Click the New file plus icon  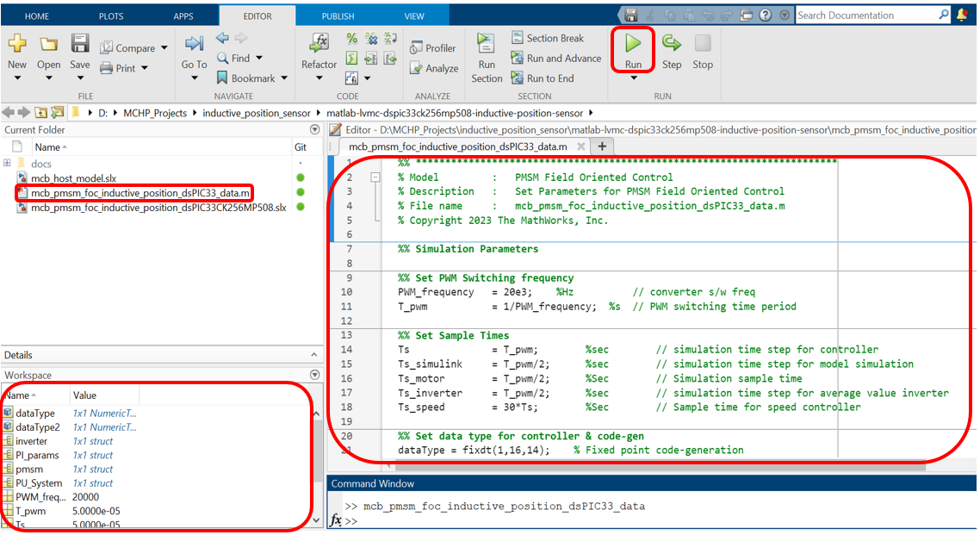17,42
